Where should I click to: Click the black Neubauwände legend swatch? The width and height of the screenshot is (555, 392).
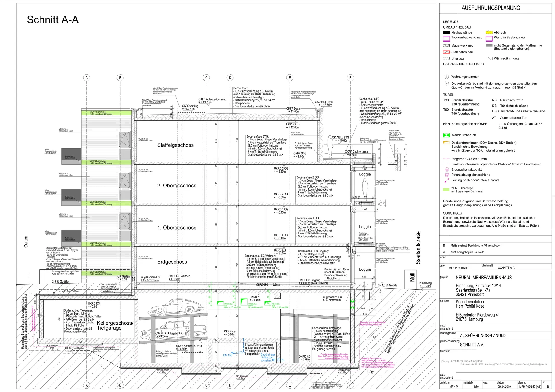pos(446,32)
